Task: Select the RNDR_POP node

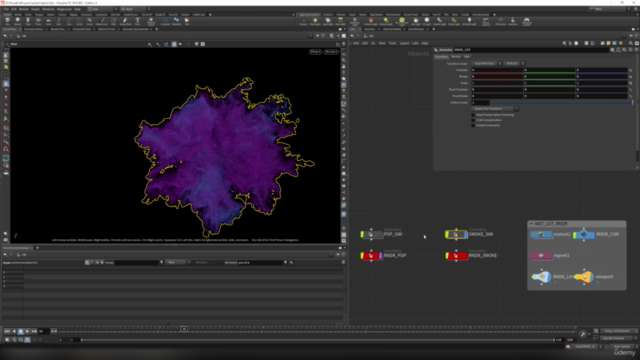Action: pos(372,256)
